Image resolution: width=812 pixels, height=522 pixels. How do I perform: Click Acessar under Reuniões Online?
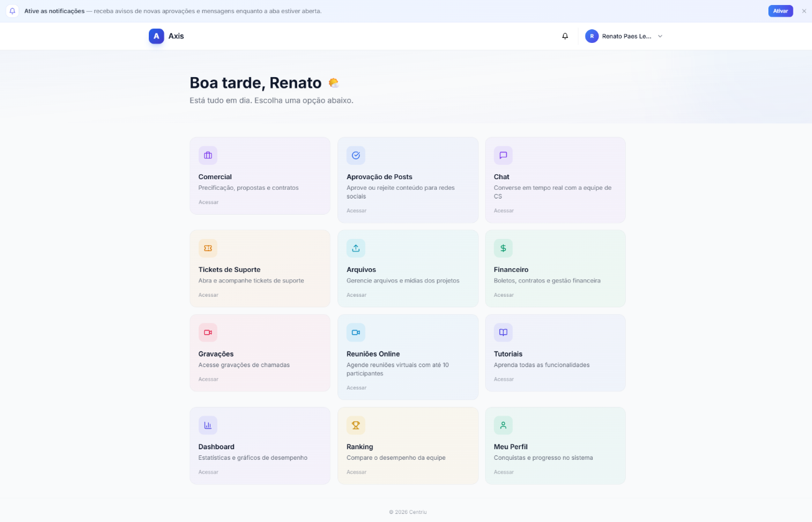(x=357, y=388)
